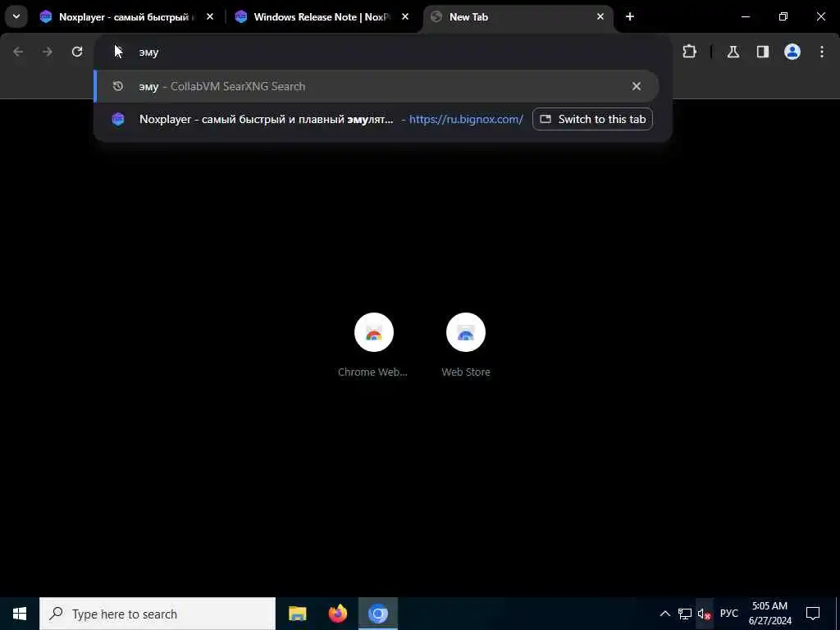Toggle the side panel icon
This screenshot has width=840, height=630.
pos(763,52)
